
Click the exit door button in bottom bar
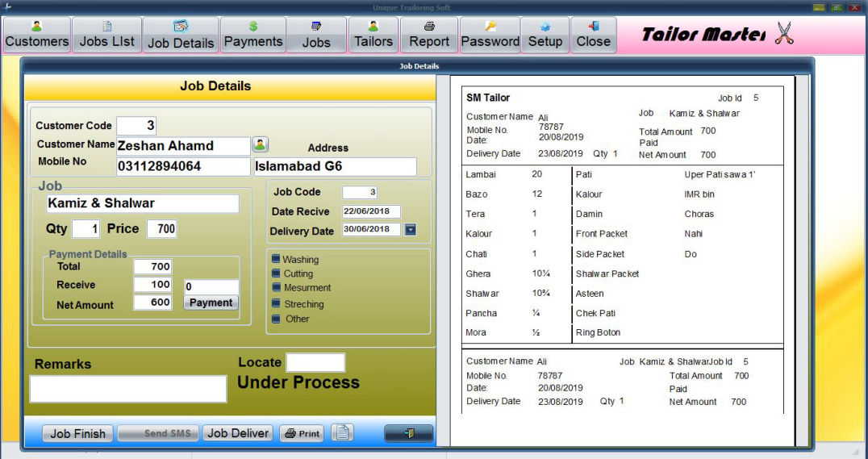coord(408,433)
